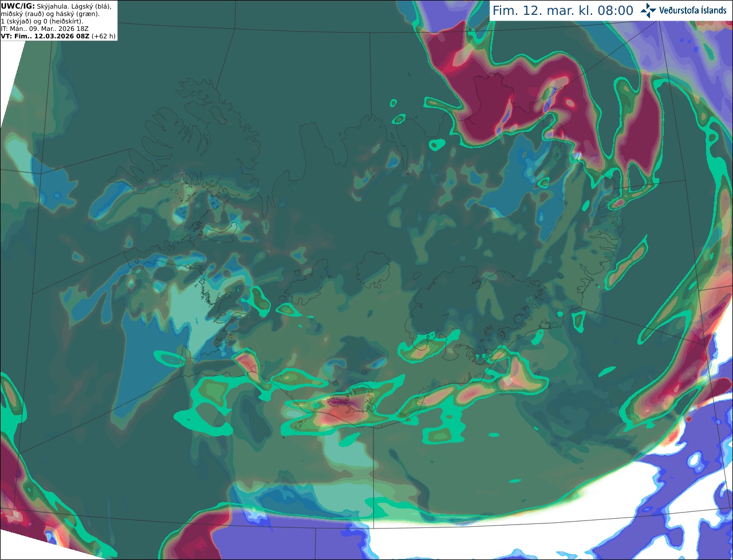Screen dimensions: 733x560
Task: Click the "IT: Mán.. 09. Mar.. 2026 18Z" line
Action: point(45,29)
